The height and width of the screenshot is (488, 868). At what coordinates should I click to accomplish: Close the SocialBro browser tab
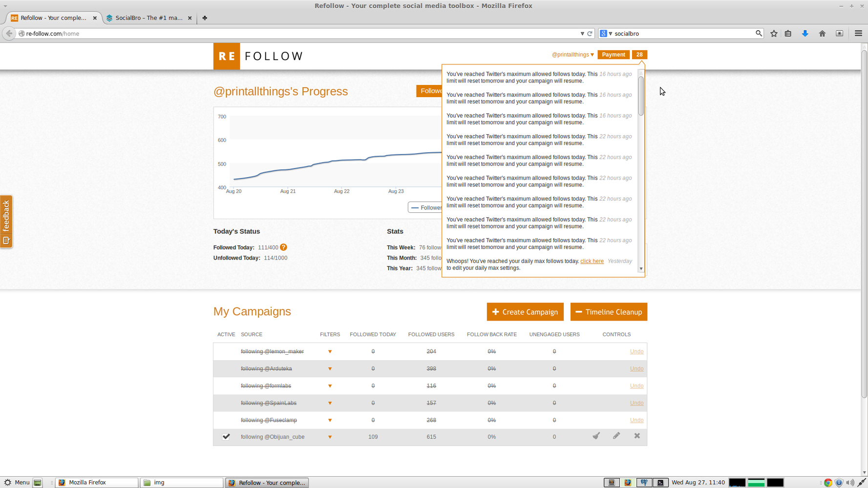[190, 18]
